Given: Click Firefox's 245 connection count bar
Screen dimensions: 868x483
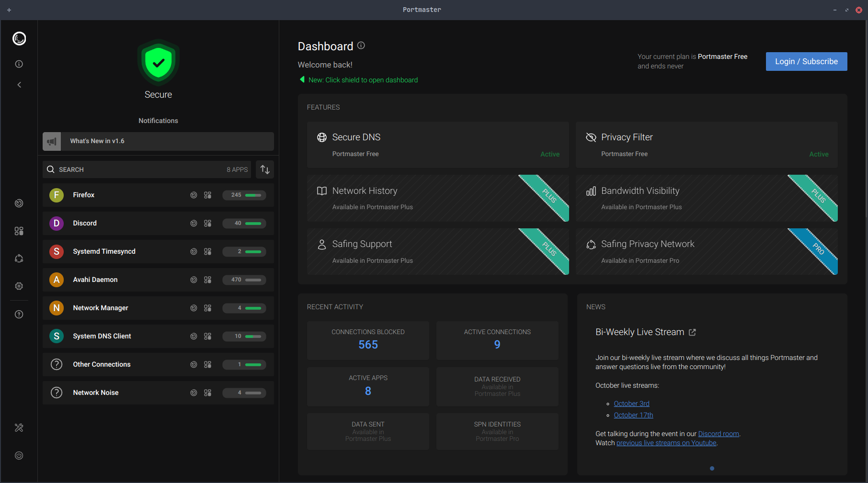Looking at the screenshot, I should [244, 195].
